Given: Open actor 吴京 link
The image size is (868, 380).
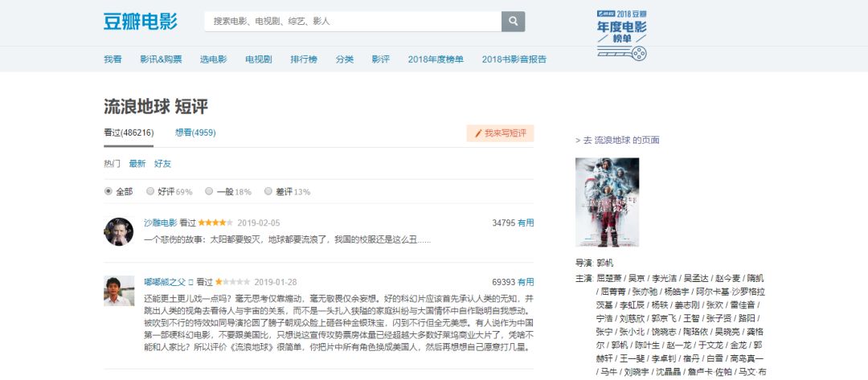Looking at the screenshot, I should coord(637,278).
